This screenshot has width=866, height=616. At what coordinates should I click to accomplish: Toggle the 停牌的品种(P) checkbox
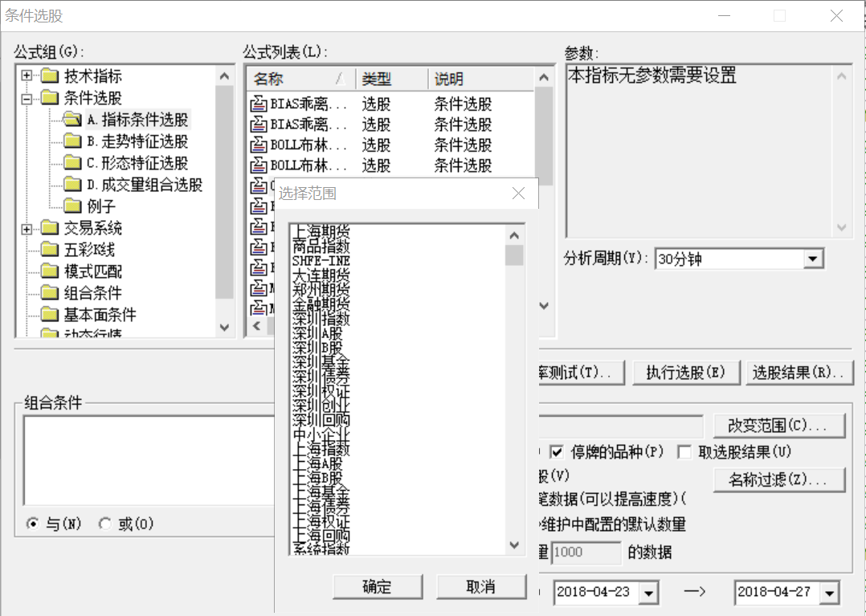[x=557, y=452]
